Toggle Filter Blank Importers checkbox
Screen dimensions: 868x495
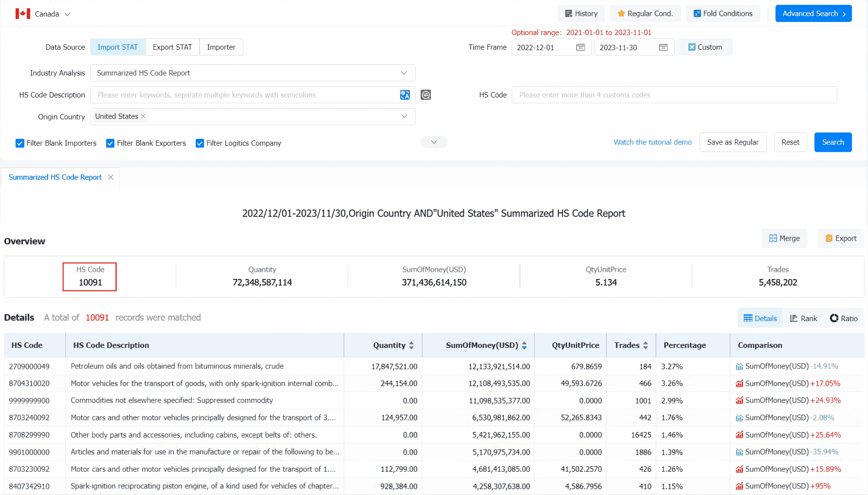[x=20, y=143]
